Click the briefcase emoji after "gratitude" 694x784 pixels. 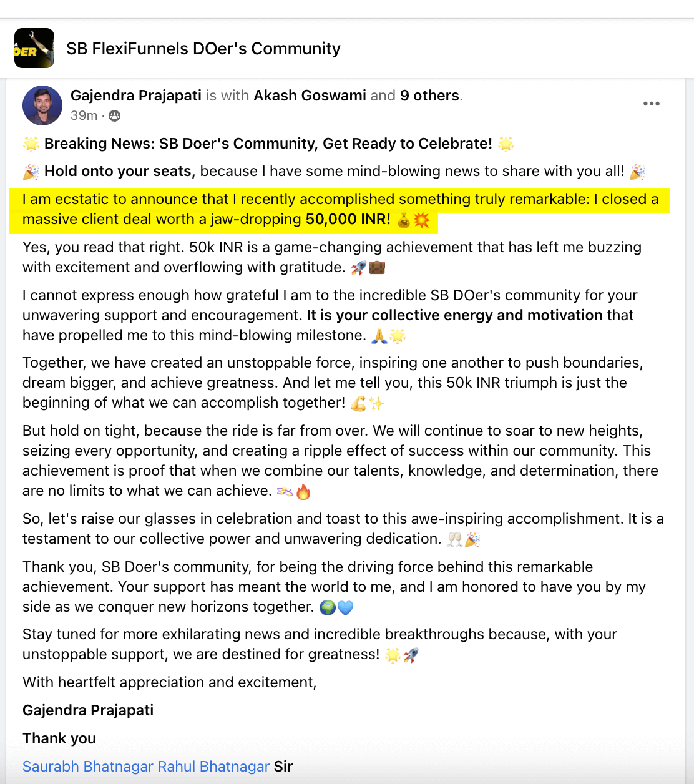click(377, 268)
